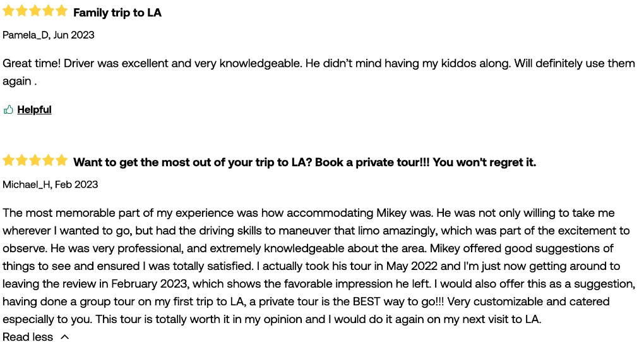Open the Book a private tour review title

305,162
